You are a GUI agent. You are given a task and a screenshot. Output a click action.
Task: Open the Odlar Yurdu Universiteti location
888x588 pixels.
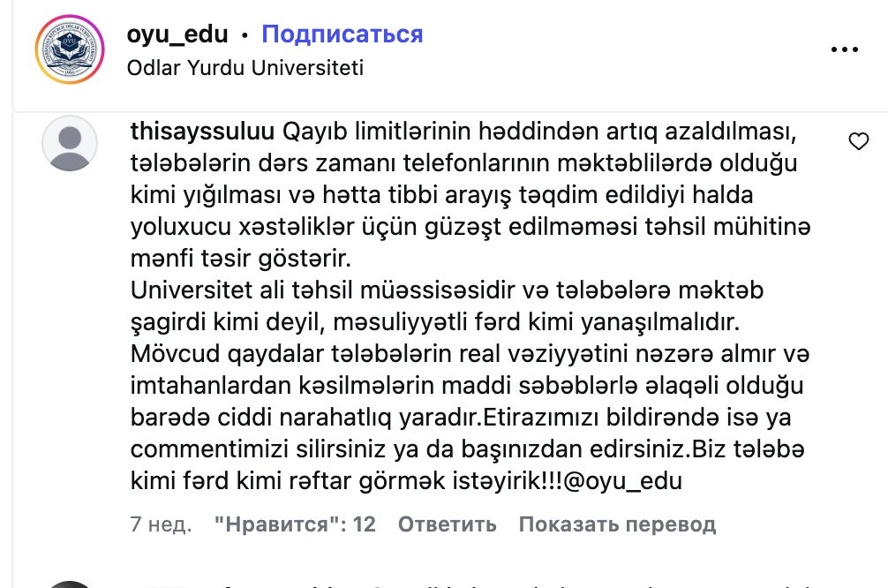(x=245, y=67)
